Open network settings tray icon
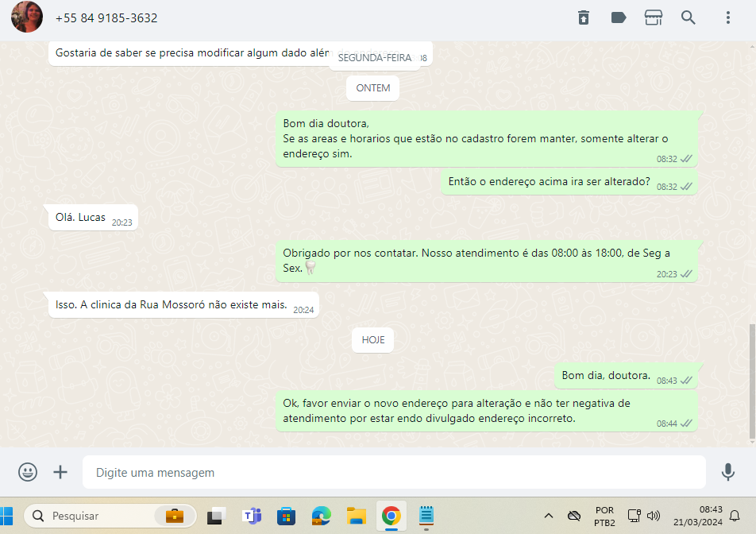Viewport: 756px width, 534px height. pyautogui.click(x=634, y=517)
